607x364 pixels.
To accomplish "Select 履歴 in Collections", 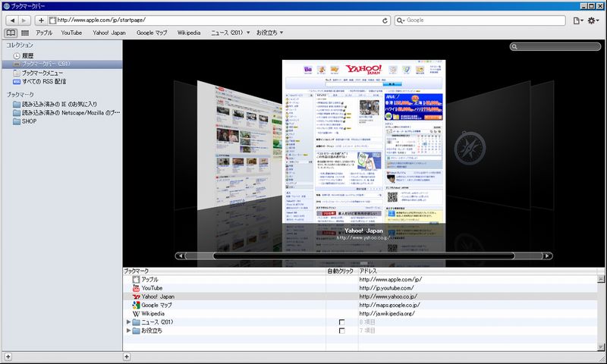I will 28,56.
